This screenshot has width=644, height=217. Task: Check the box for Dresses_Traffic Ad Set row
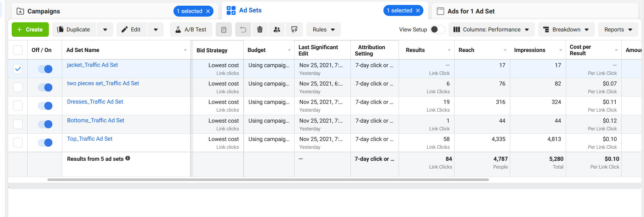[x=18, y=106]
